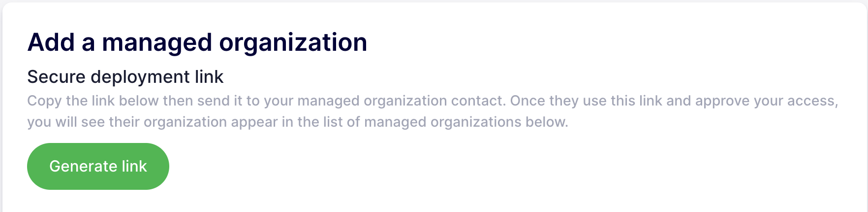
Task: Click the word "Copy" starting the description
Action: pos(44,101)
